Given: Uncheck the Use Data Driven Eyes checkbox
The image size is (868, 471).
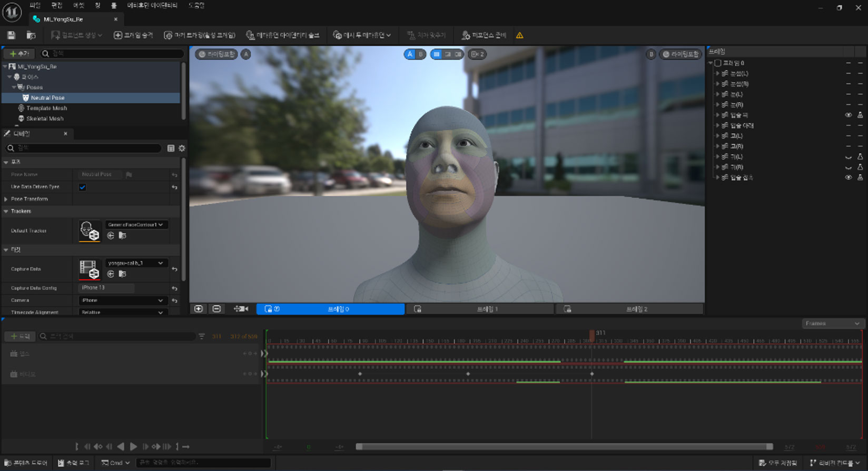Looking at the screenshot, I should click(x=82, y=187).
